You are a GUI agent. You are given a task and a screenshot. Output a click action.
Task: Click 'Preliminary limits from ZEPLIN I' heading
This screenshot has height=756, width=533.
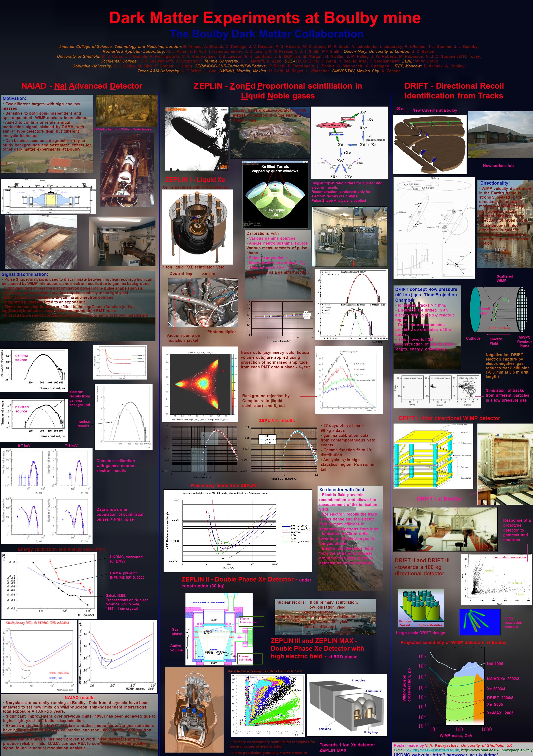coord(225,485)
